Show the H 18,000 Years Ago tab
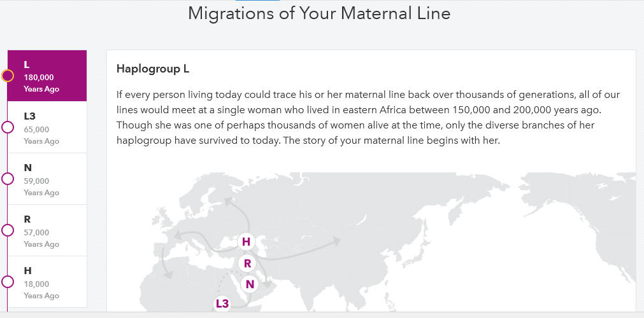This screenshot has width=644, height=318. tap(47, 282)
